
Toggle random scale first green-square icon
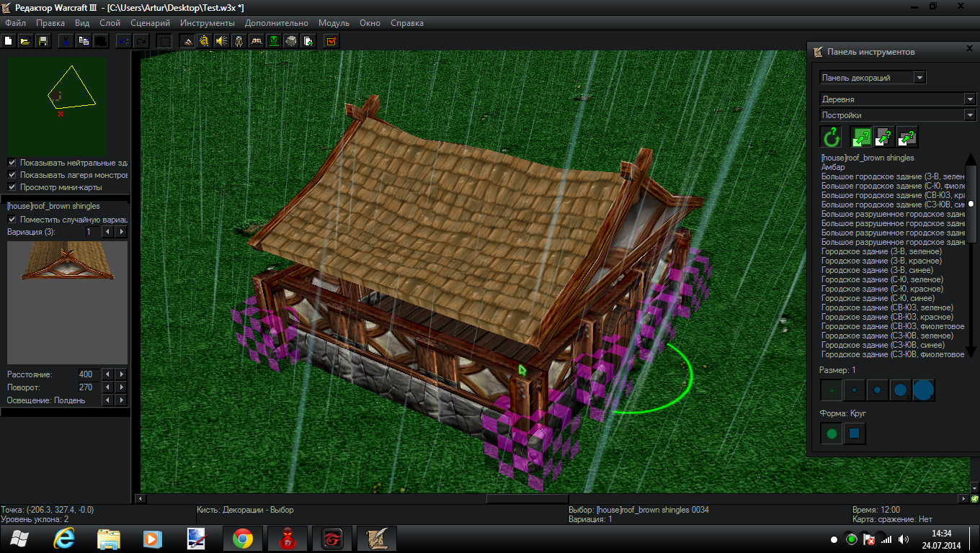pyautogui.click(x=861, y=137)
